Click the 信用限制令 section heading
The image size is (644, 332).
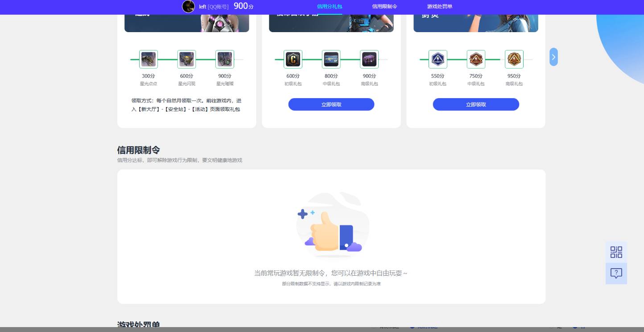point(139,150)
